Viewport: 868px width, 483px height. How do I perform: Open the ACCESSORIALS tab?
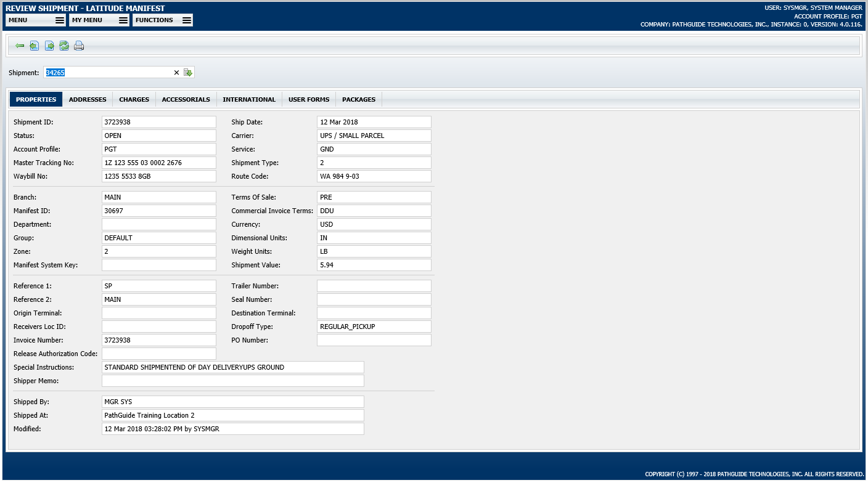[186, 99]
